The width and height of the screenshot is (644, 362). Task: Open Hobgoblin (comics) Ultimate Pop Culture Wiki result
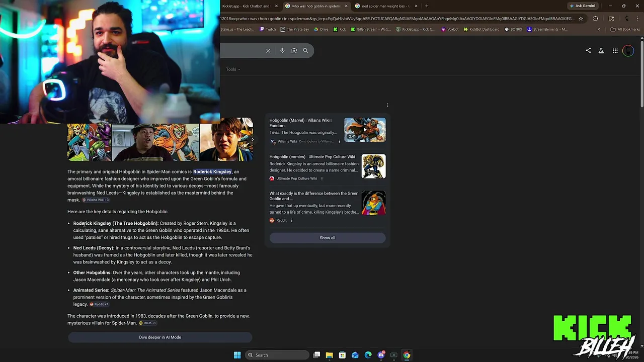312,157
